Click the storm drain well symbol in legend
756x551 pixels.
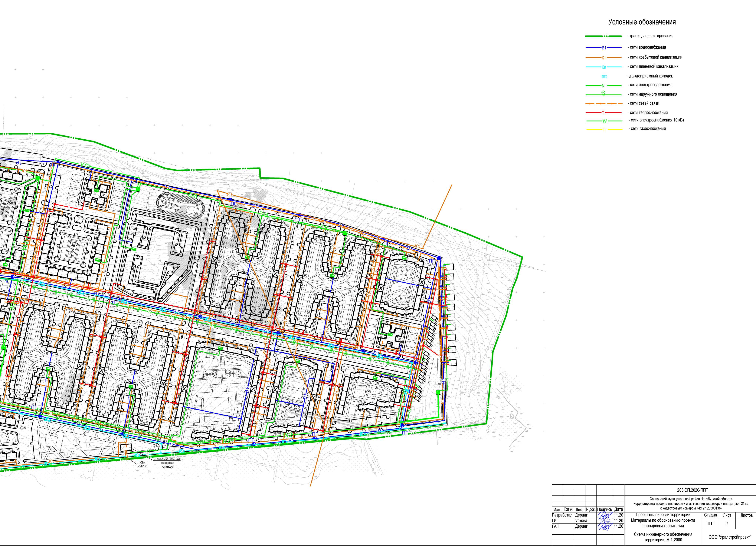click(604, 77)
